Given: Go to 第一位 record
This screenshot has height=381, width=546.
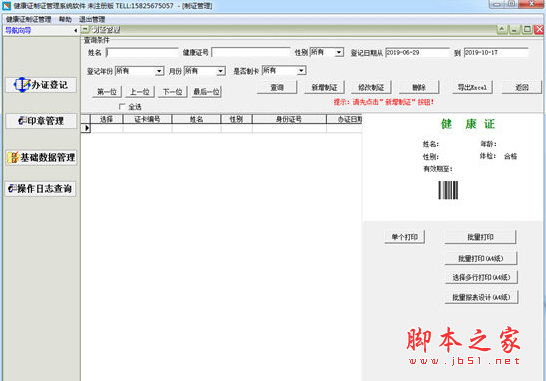Looking at the screenshot, I should pyautogui.click(x=107, y=92).
